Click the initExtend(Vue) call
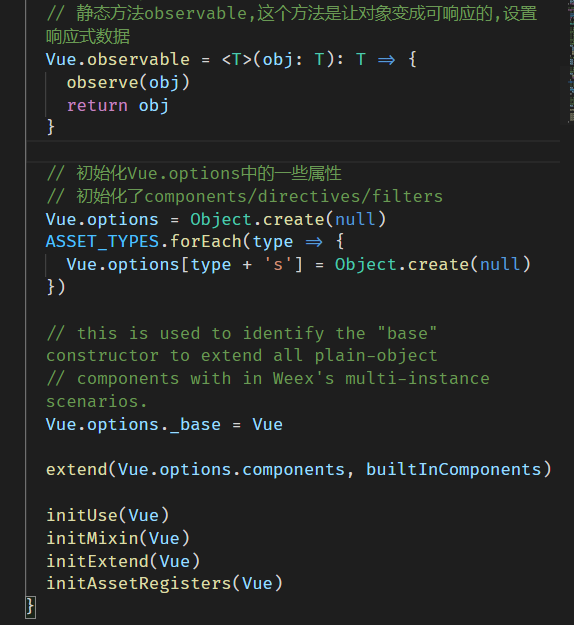 [123, 561]
